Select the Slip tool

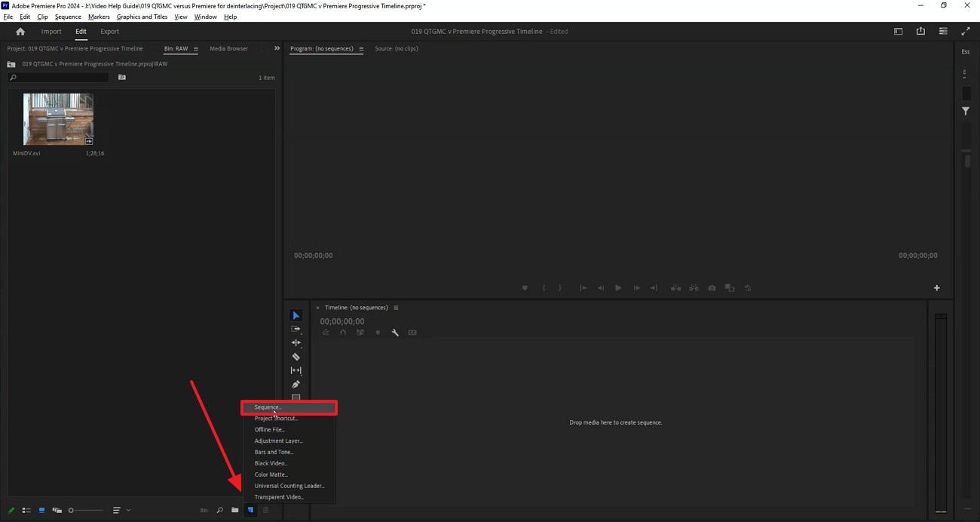tap(296, 370)
